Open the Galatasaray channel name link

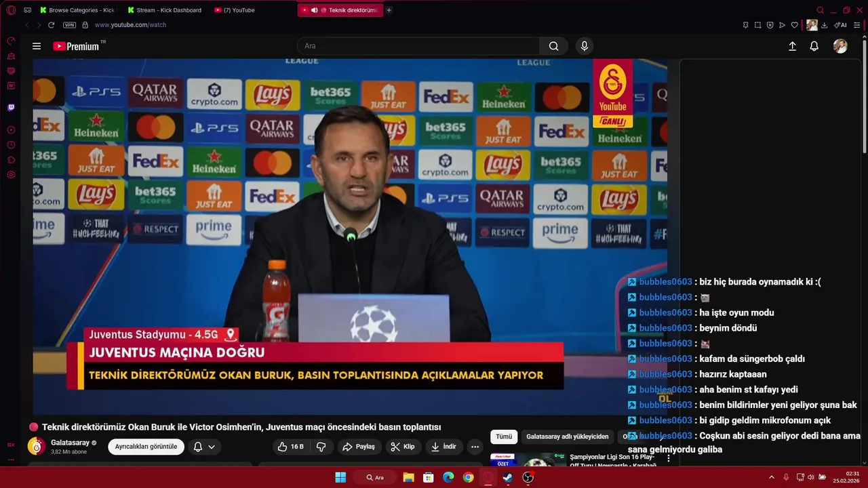pyautogui.click(x=70, y=443)
